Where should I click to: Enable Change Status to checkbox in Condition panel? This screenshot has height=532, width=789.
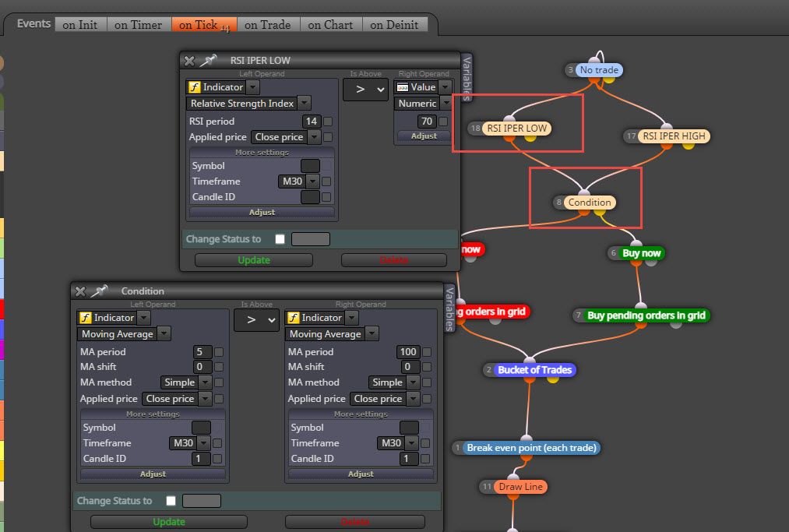point(171,500)
